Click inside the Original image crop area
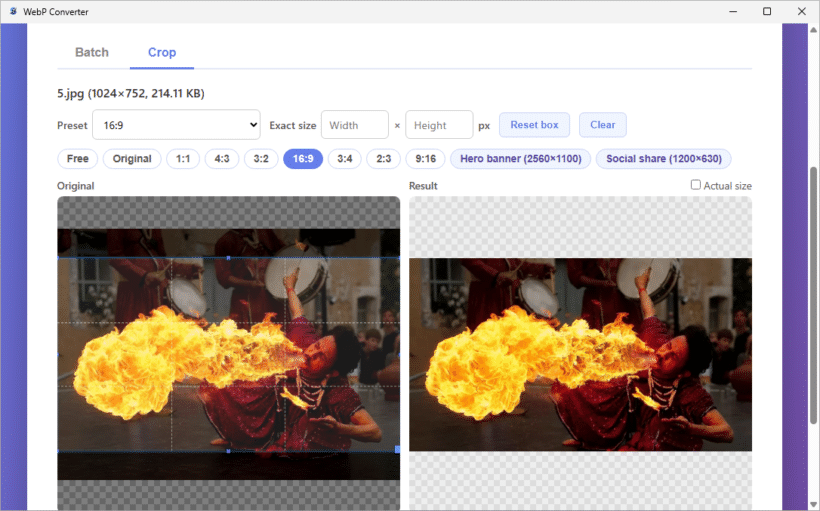This screenshot has width=820, height=511. tap(229, 354)
